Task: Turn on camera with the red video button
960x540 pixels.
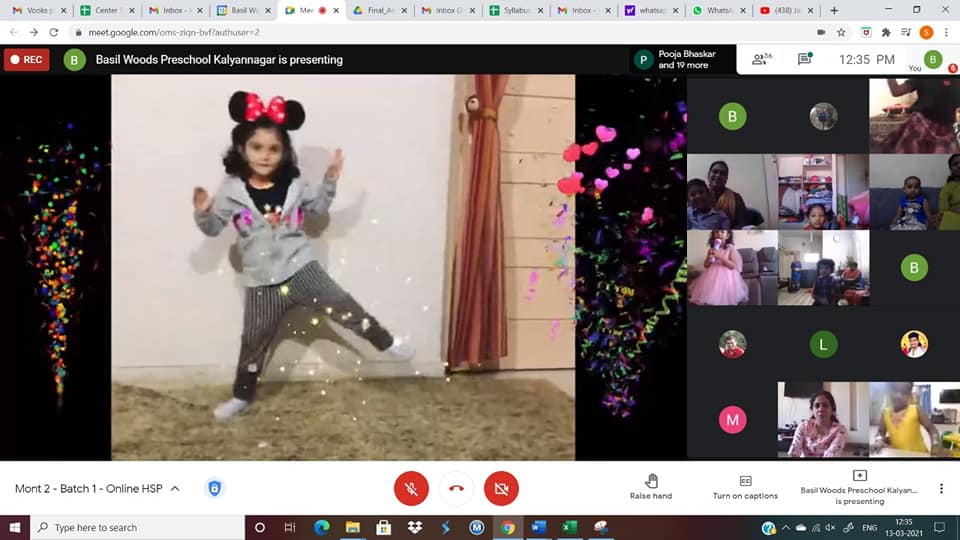Action: coord(501,489)
